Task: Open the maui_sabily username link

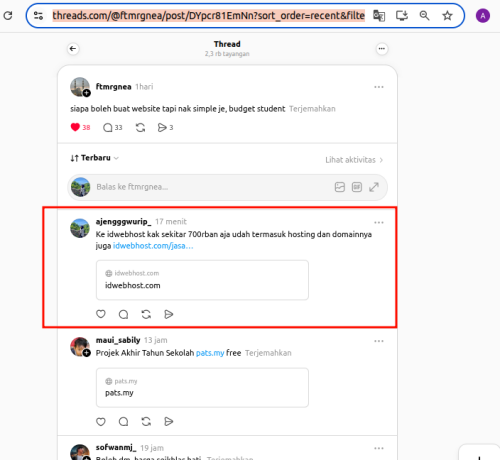Action: click(x=118, y=340)
